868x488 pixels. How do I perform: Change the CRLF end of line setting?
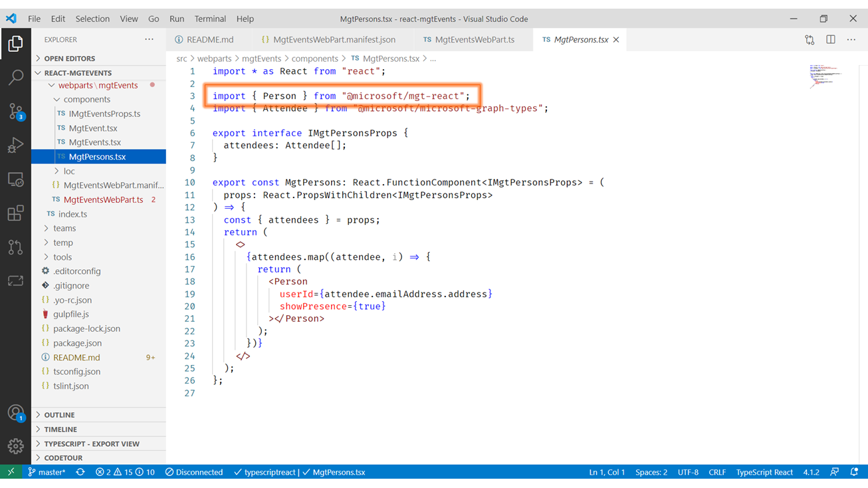pos(716,472)
